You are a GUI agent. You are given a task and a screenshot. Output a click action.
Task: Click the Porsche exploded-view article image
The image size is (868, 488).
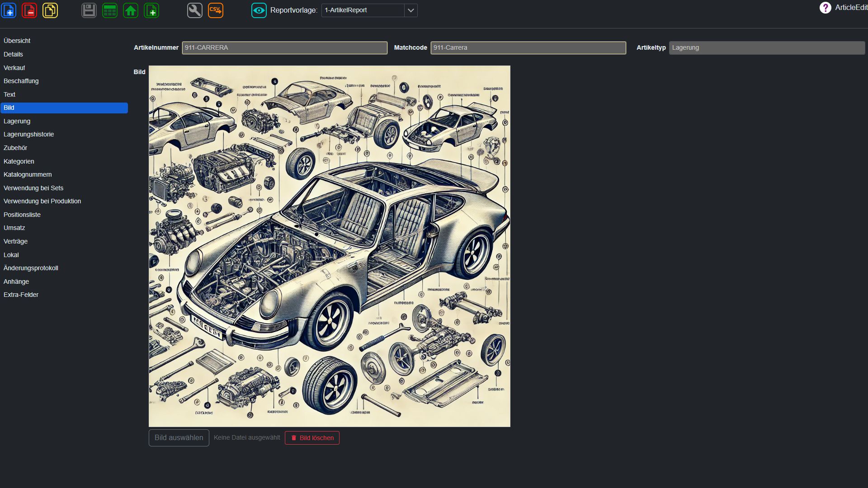(330, 246)
